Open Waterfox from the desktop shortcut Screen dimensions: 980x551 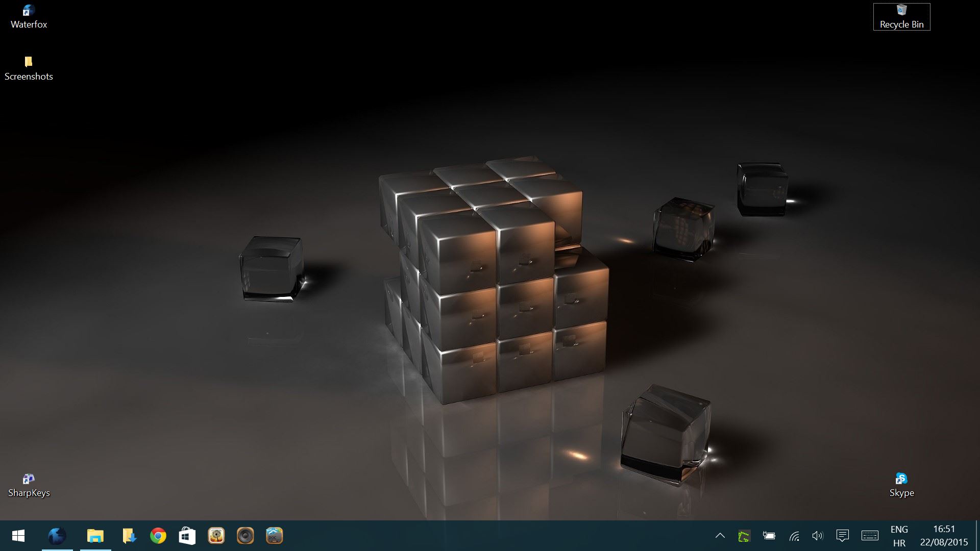[29, 13]
